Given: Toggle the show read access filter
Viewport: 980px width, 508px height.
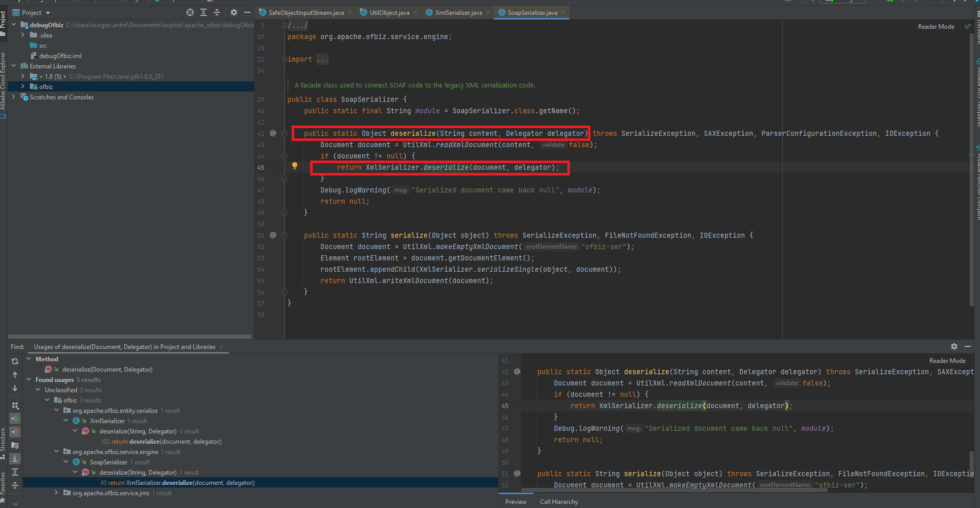Looking at the screenshot, I should coord(15,419).
